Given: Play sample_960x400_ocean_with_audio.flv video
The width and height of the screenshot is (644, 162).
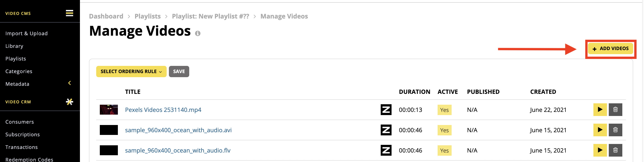Looking at the screenshot, I should coord(600,150).
